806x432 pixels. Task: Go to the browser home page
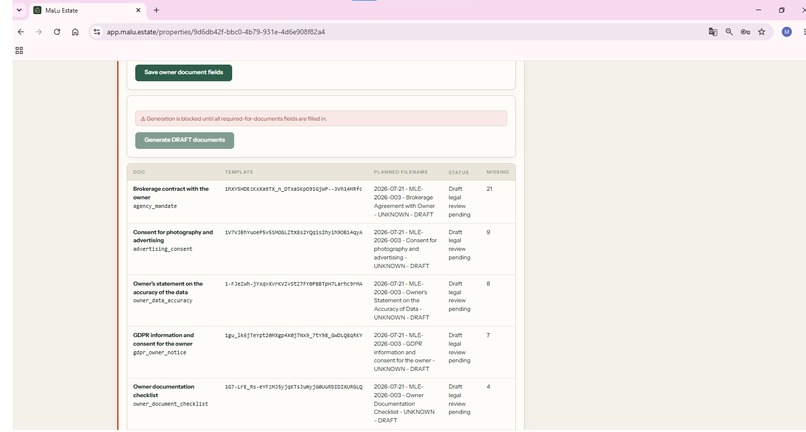click(75, 32)
